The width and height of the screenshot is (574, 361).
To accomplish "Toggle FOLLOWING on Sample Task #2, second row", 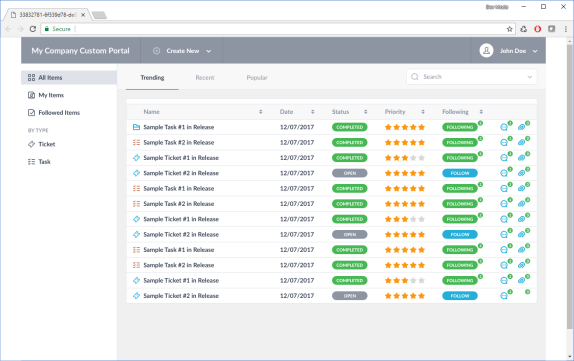I will click(x=460, y=142).
